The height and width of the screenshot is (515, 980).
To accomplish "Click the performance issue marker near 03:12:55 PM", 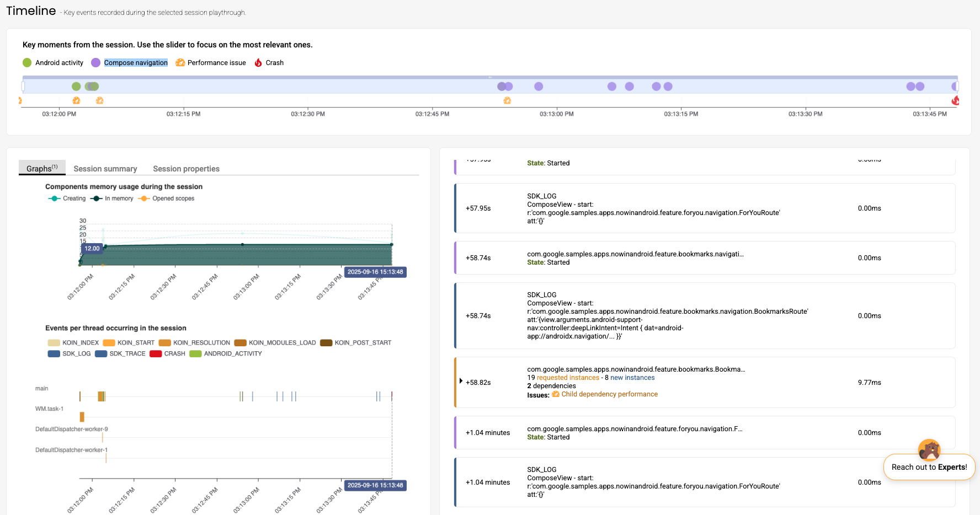I will pyautogui.click(x=507, y=100).
